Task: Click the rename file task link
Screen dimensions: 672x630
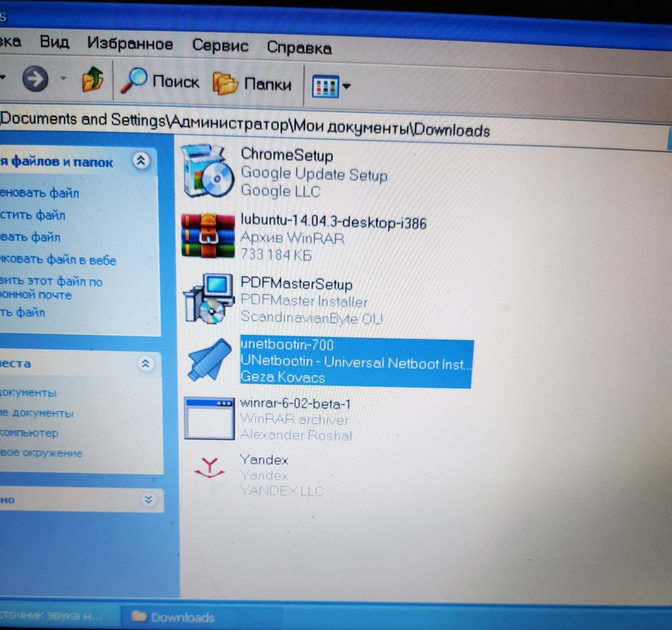Action: (x=39, y=193)
